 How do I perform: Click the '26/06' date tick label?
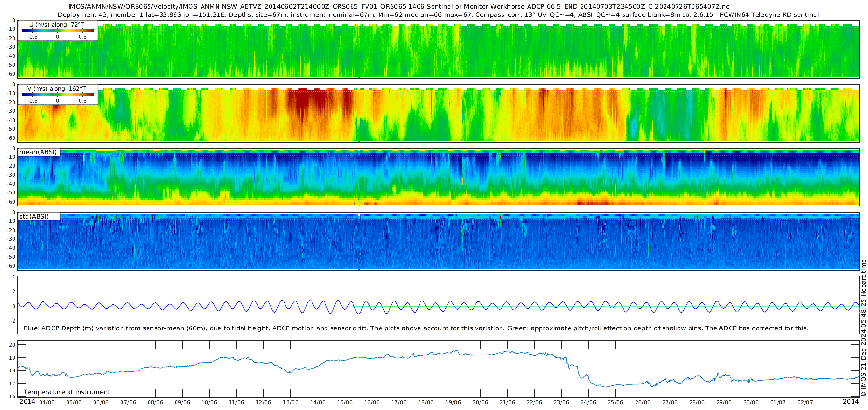click(643, 402)
